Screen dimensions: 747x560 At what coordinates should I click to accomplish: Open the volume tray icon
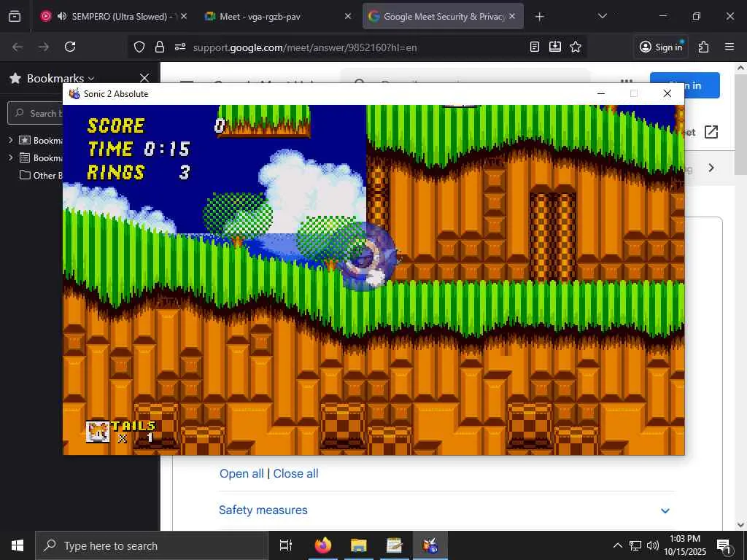click(653, 545)
